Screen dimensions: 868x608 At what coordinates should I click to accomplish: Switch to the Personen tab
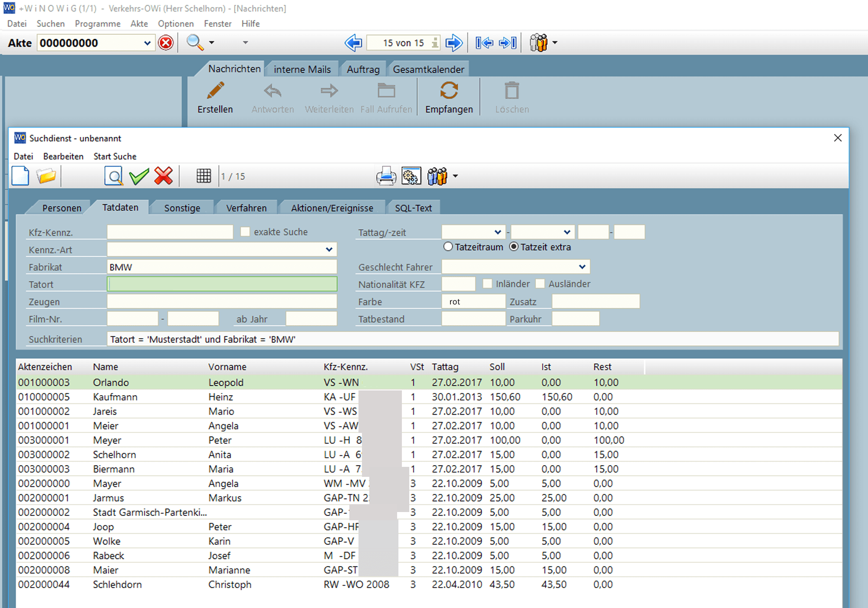coord(62,208)
